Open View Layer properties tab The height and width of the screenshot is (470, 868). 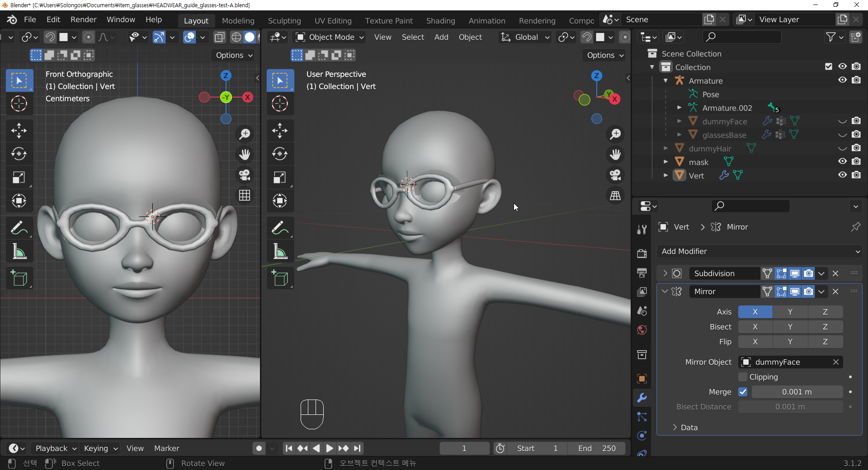[642, 292]
